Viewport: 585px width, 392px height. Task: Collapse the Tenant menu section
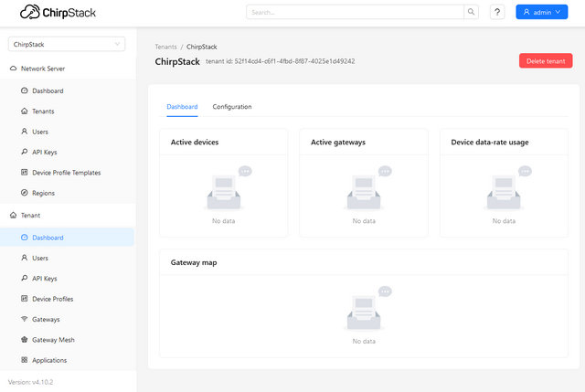tap(31, 215)
